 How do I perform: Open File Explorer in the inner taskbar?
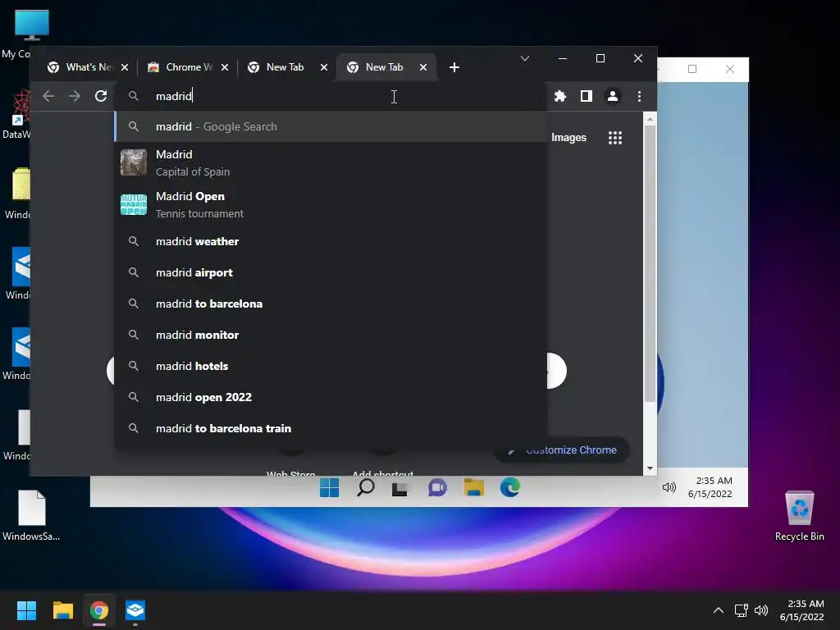[473, 487]
